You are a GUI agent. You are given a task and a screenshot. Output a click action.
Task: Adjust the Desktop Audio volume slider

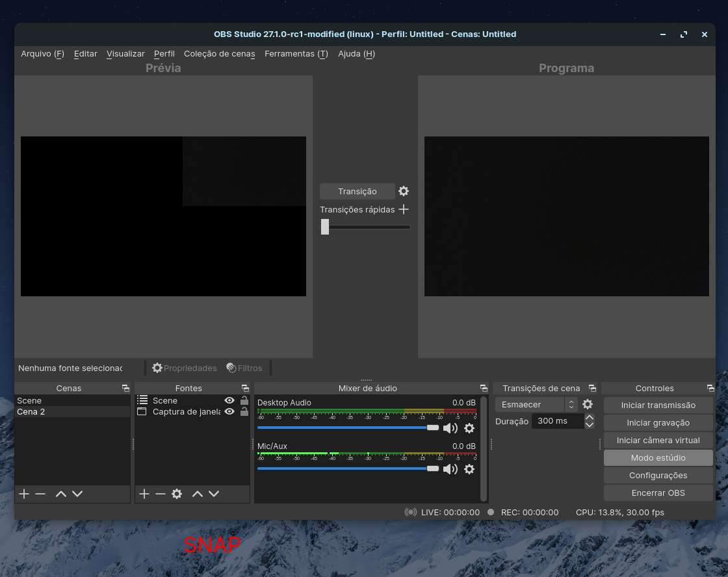[348, 428]
